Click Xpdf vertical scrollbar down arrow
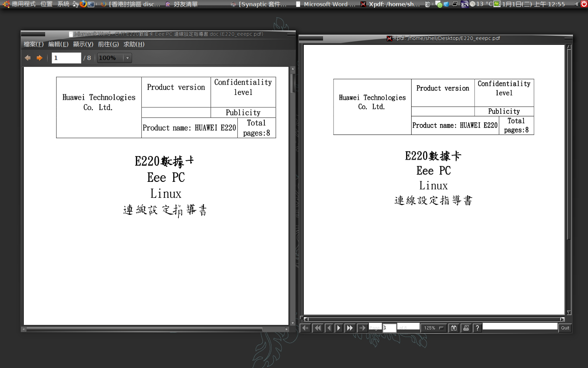 click(x=569, y=312)
